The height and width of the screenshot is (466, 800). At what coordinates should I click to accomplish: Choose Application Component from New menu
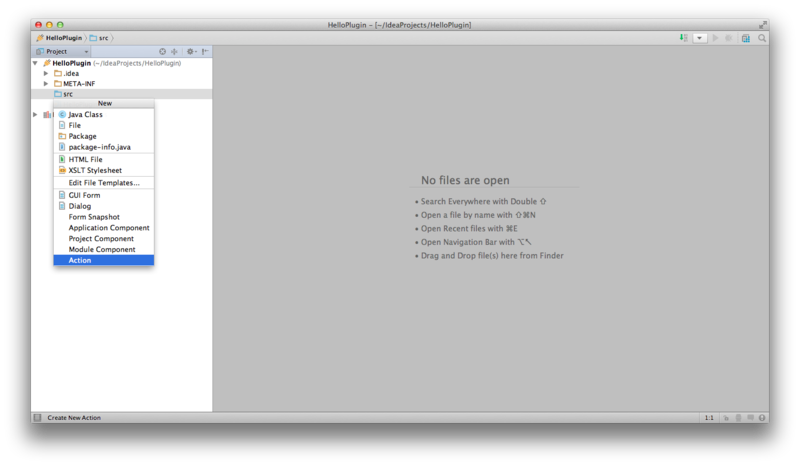click(x=104, y=228)
